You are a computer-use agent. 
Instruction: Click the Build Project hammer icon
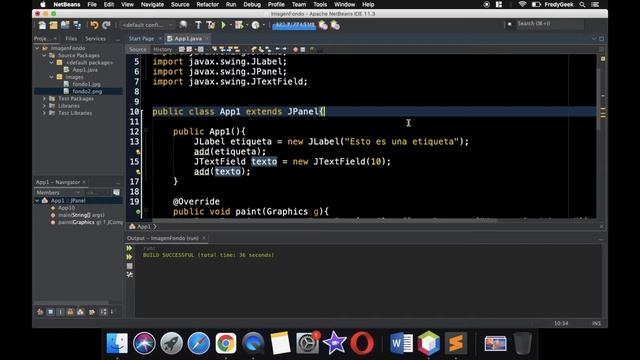coord(198,25)
